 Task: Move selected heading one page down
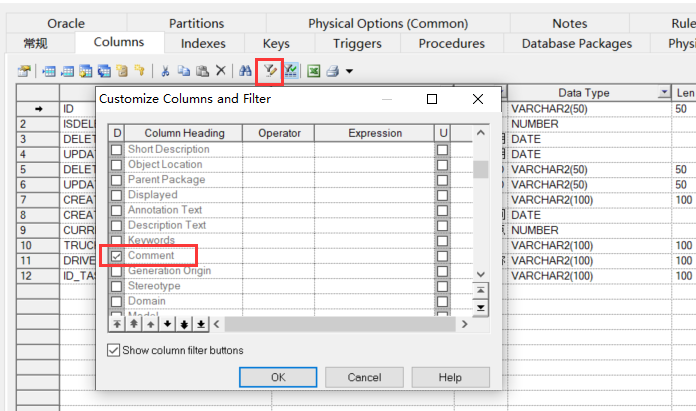184,324
